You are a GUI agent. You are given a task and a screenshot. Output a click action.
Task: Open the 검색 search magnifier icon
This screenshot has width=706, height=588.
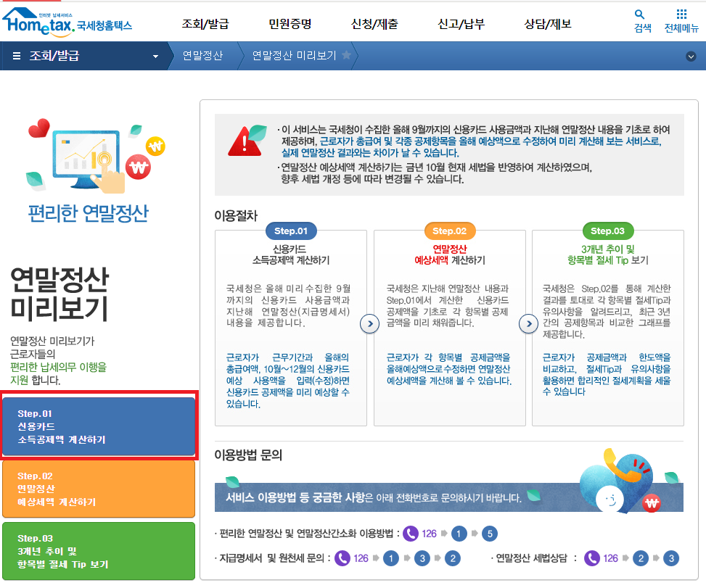(639, 15)
